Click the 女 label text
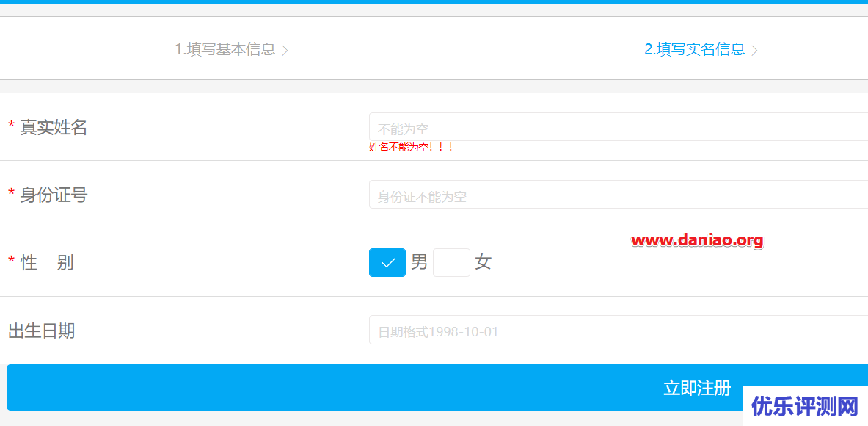 pyautogui.click(x=484, y=262)
